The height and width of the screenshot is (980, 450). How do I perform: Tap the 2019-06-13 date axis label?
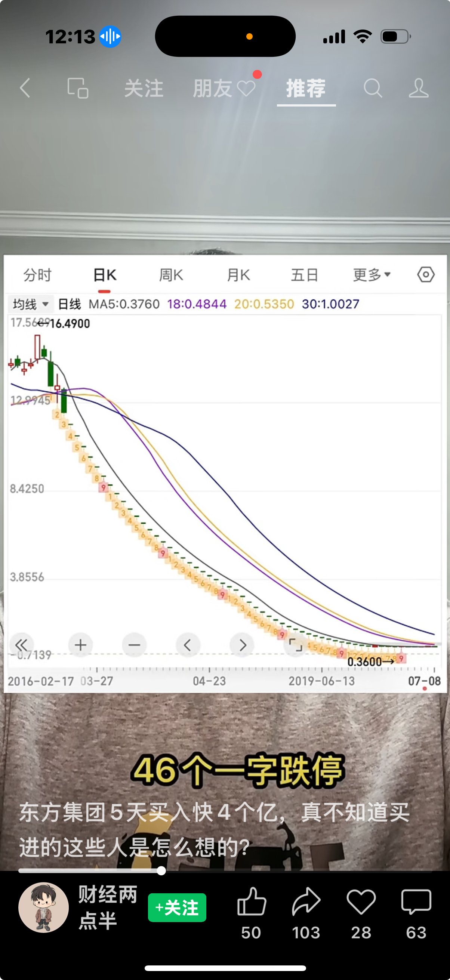(321, 681)
